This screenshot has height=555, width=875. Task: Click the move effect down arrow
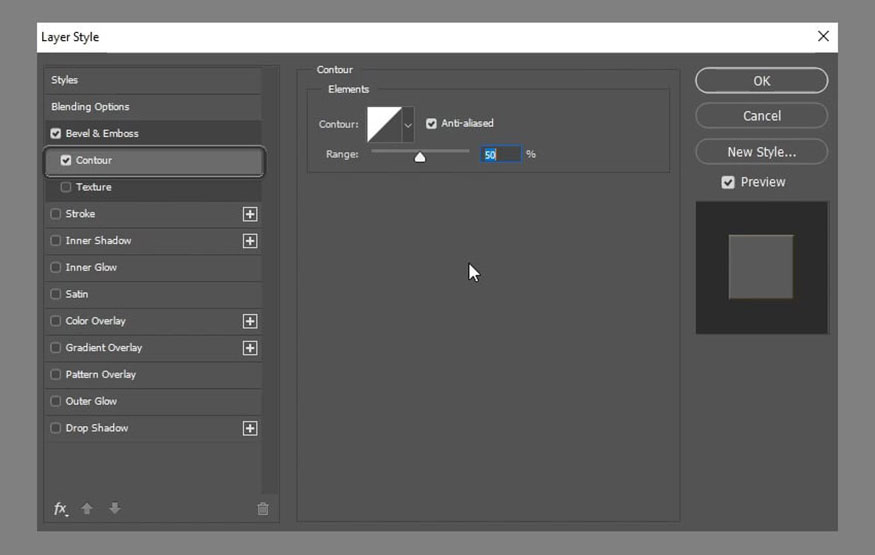tap(114, 508)
